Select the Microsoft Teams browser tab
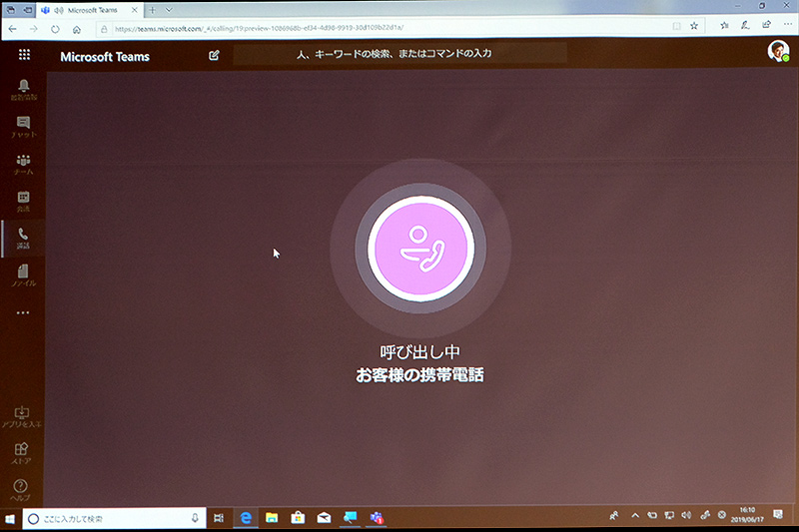 [90, 10]
